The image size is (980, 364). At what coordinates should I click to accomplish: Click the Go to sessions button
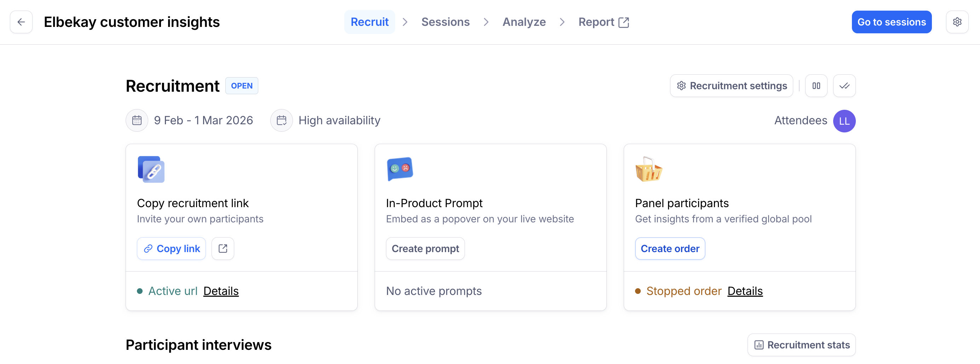[x=891, y=22]
